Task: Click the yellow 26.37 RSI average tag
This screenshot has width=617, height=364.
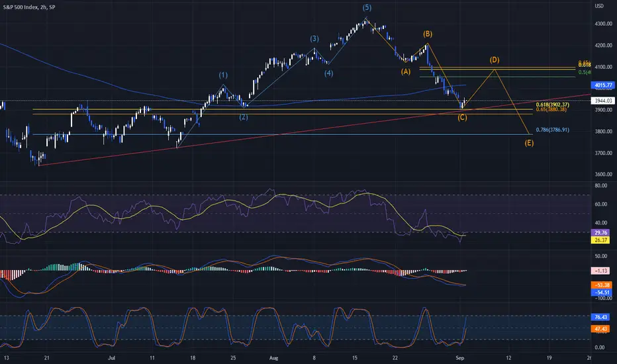Action: (600, 240)
